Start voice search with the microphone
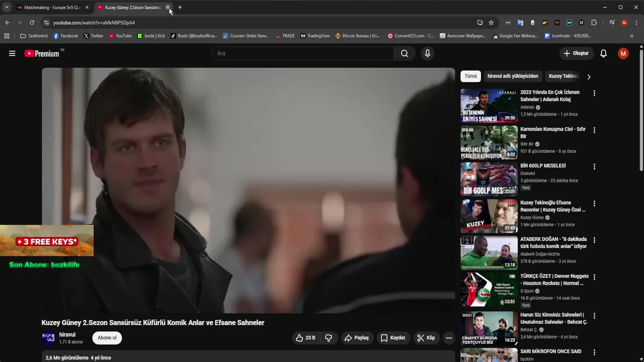The height and width of the screenshot is (362, 644). [x=428, y=53]
